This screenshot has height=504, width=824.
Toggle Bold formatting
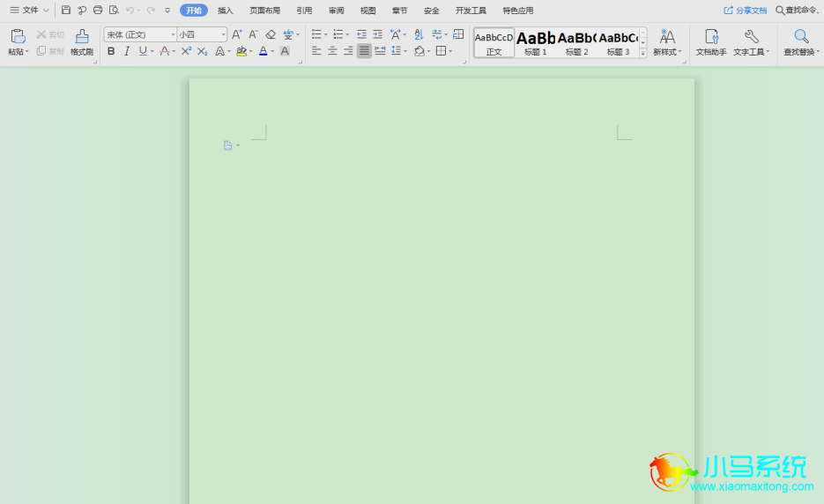pos(111,51)
